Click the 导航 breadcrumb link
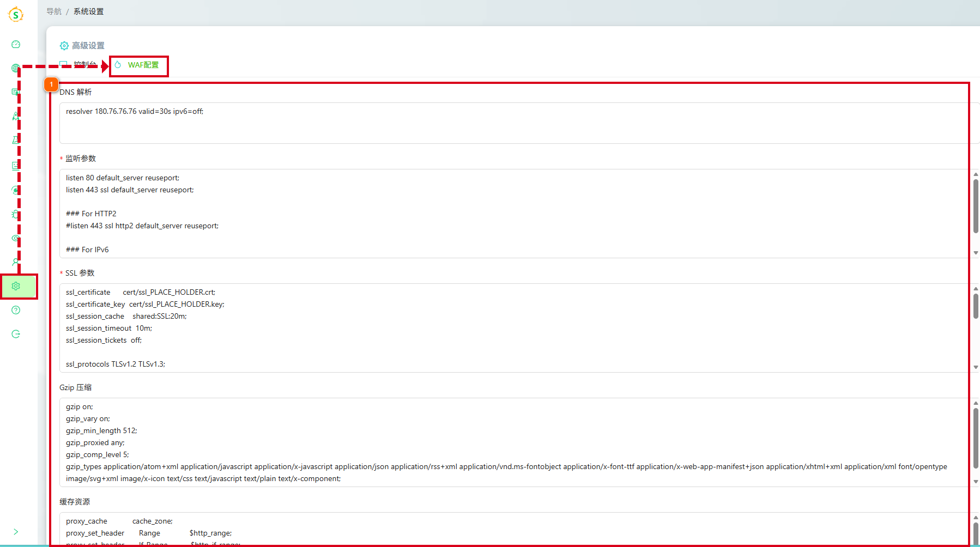Image resolution: width=980 pixels, height=547 pixels. 54,11
